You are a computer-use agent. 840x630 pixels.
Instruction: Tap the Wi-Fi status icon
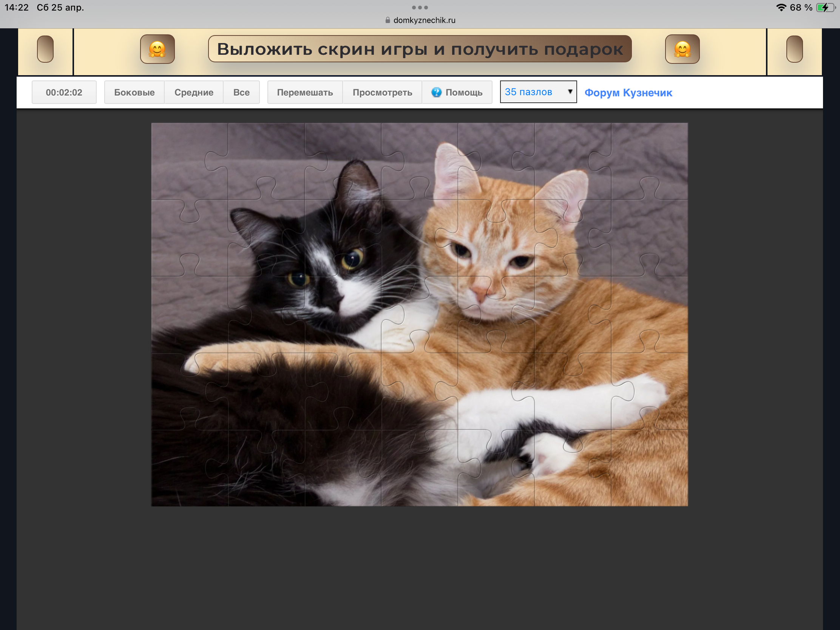(x=781, y=8)
